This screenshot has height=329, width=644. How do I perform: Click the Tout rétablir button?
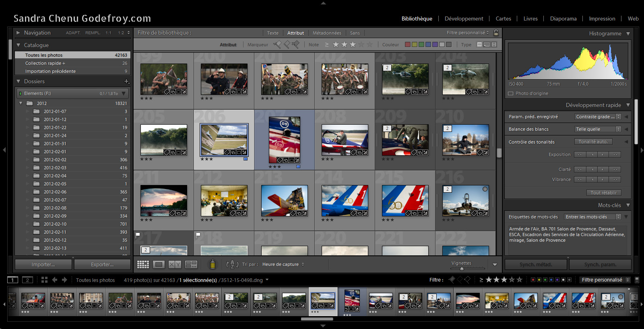[604, 193]
